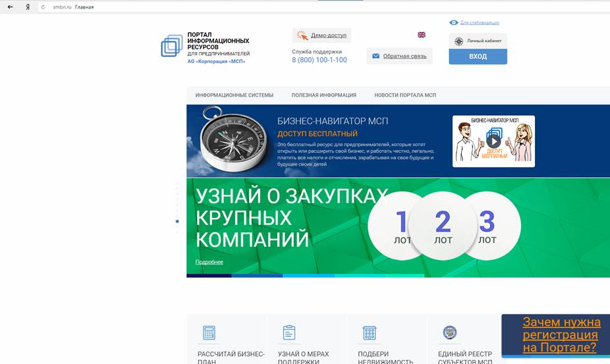Open РАССЧИТАЙ БИЗНЕС-ПЛАН tile text
The image size is (610, 364).
[x=231, y=358]
